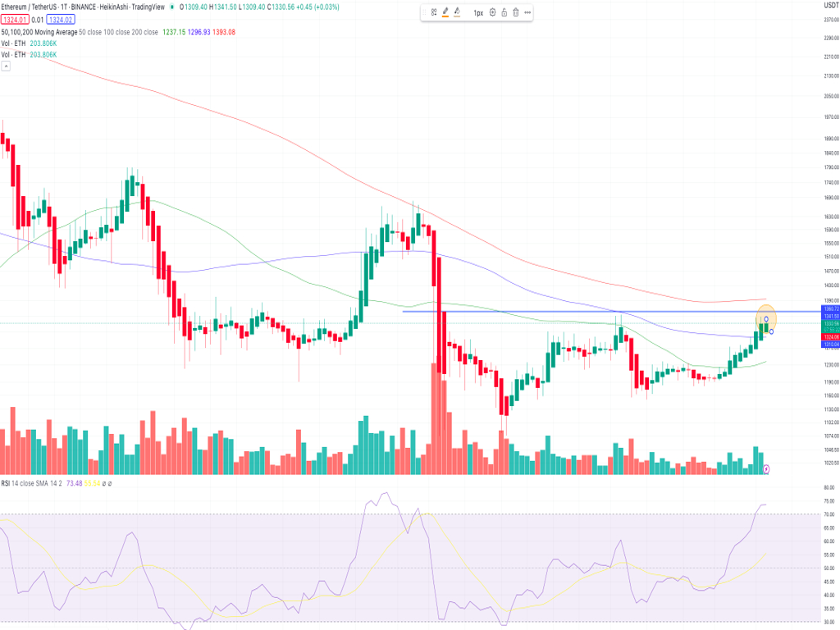
Task: Click the paint bucket background color tool
Action: pos(458,12)
